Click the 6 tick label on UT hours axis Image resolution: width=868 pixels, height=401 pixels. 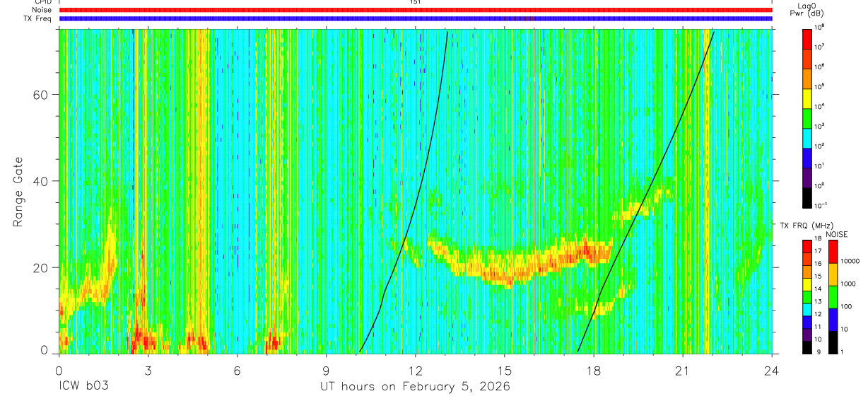(237, 370)
